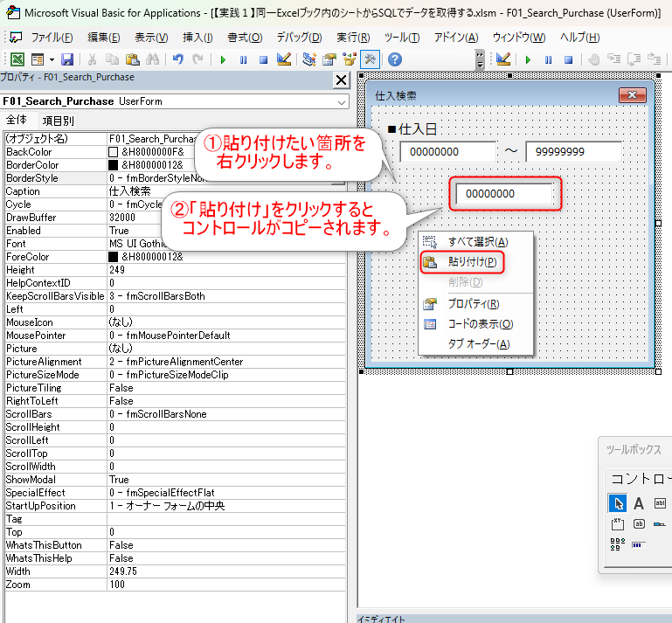Open the Properties Window via its toolbar icon
This screenshot has width=672, height=623.
(329, 59)
